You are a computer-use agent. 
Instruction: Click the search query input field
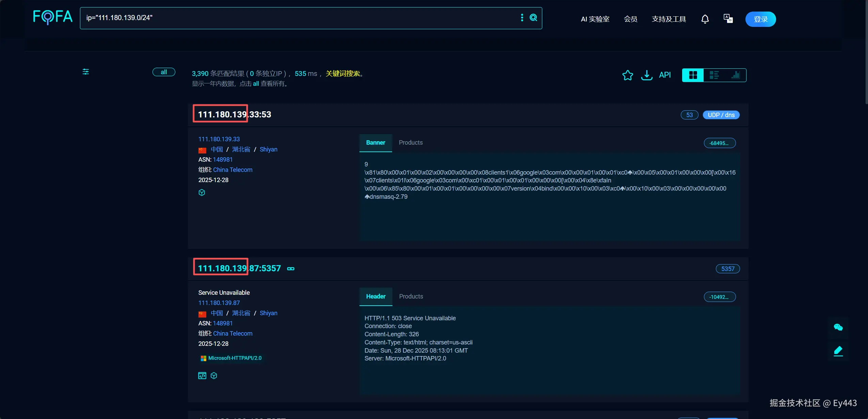point(300,18)
